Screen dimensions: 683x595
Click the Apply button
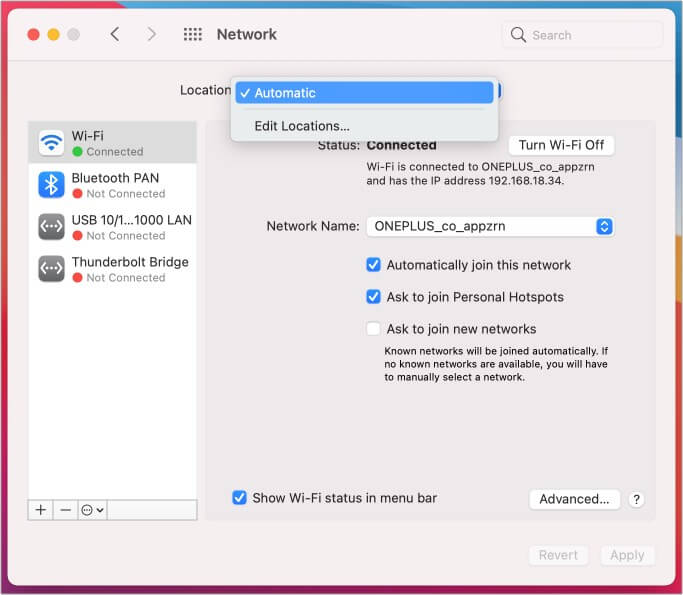click(627, 555)
